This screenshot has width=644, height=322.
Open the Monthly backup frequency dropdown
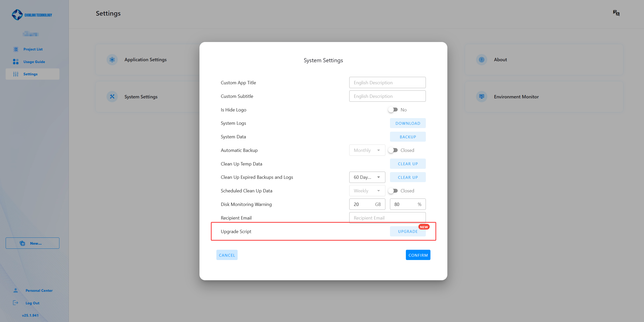pos(367,150)
